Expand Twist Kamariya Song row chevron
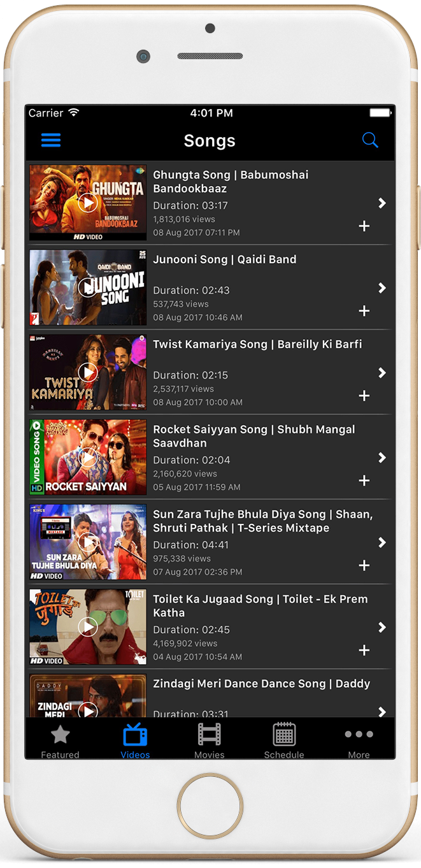Image resolution: width=421 pixels, height=868 pixels. 382,373
